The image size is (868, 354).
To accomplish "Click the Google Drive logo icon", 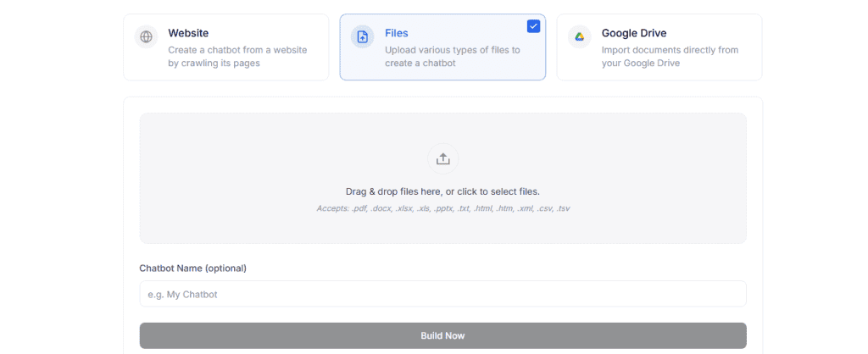I will coord(580,37).
